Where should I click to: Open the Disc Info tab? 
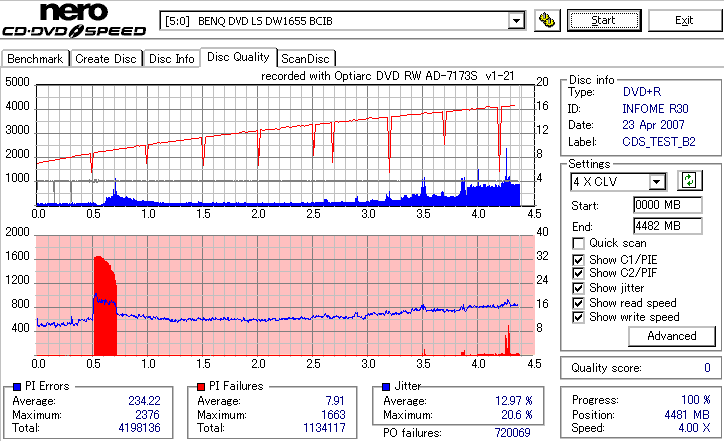tap(171, 59)
